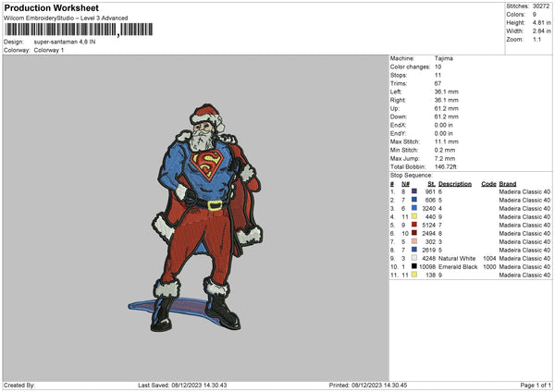Viewport: 555px width, 392px height.
Task: Click "Madeira Classic 40" in stop row 1
Action: coord(524,191)
